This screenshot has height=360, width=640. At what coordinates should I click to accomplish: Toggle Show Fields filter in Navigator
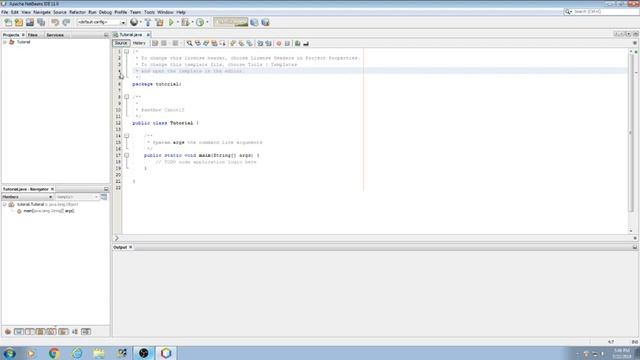19,331
